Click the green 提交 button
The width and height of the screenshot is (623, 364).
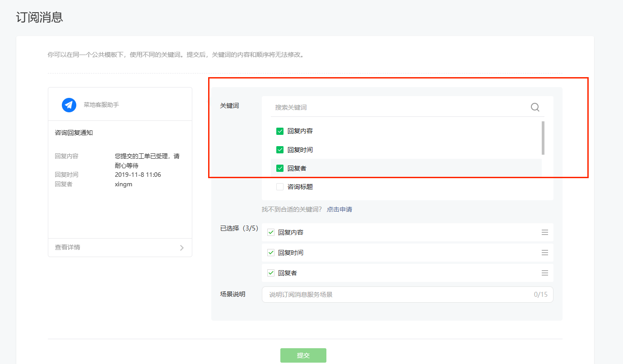tap(303, 355)
